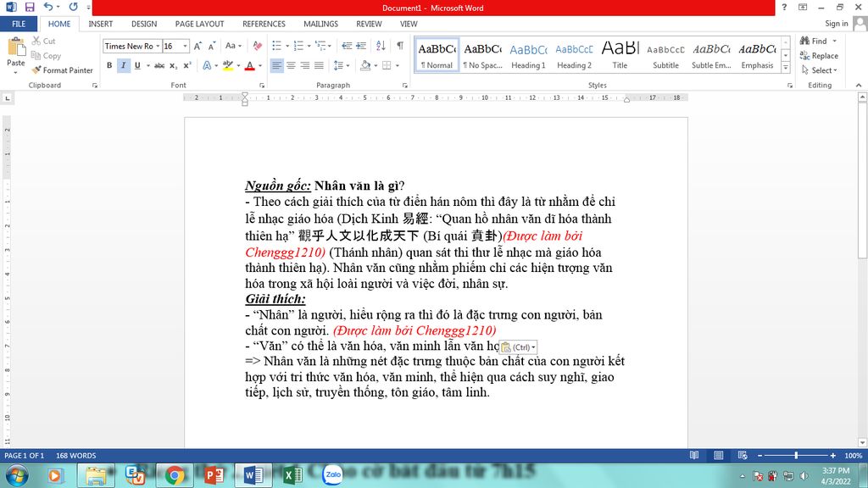Image resolution: width=868 pixels, height=488 pixels.
Task: Switch to Read Mode view
Action: 694,455
